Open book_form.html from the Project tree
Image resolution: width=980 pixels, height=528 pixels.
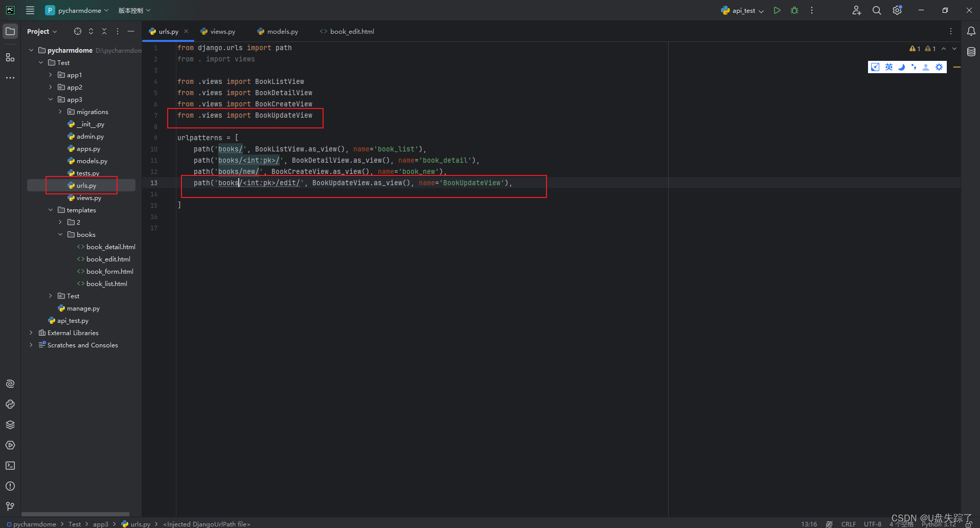109,271
